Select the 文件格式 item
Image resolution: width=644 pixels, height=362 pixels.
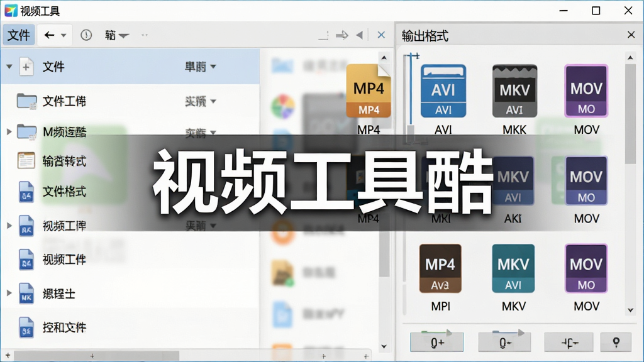pyautogui.click(x=64, y=191)
